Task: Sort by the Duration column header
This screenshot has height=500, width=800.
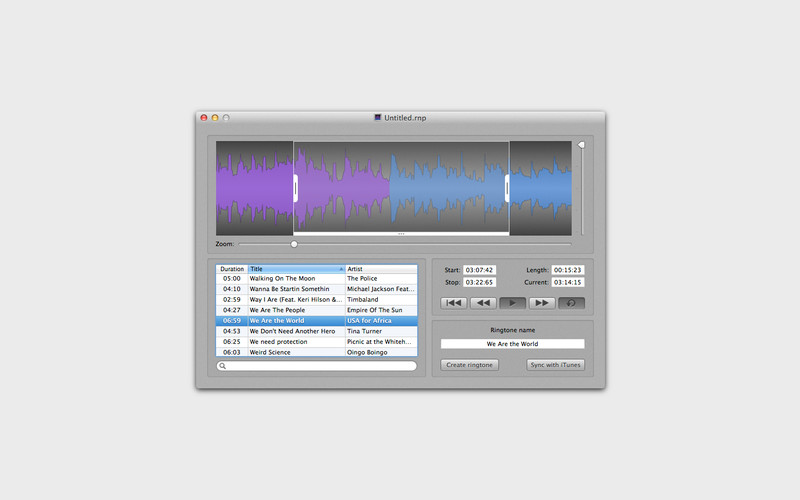Action: pos(232,269)
